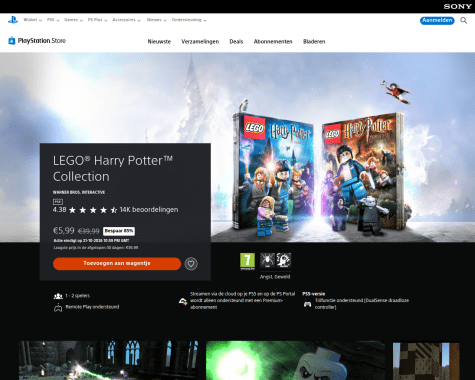Click the Angst, Geweld descriptor text
475x380 pixels.
click(x=275, y=277)
